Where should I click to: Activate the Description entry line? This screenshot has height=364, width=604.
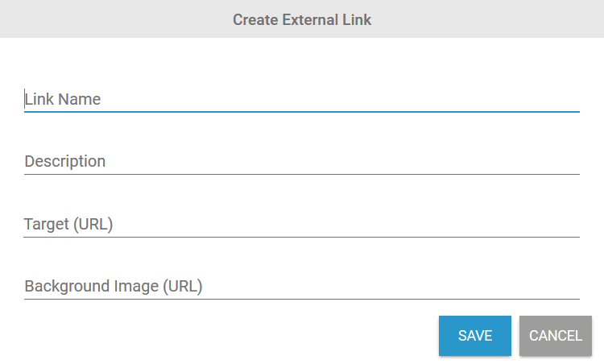tap(301, 162)
